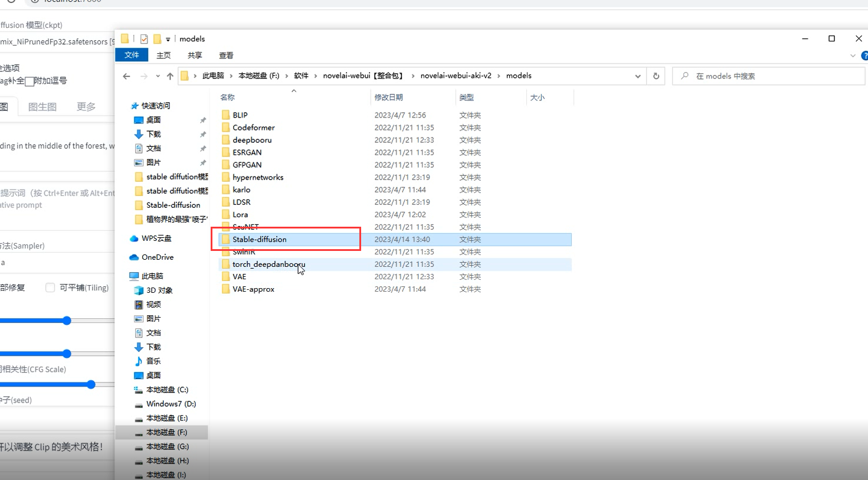Click the CFG Scale slider handle
The image size is (868, 480).
91,384
